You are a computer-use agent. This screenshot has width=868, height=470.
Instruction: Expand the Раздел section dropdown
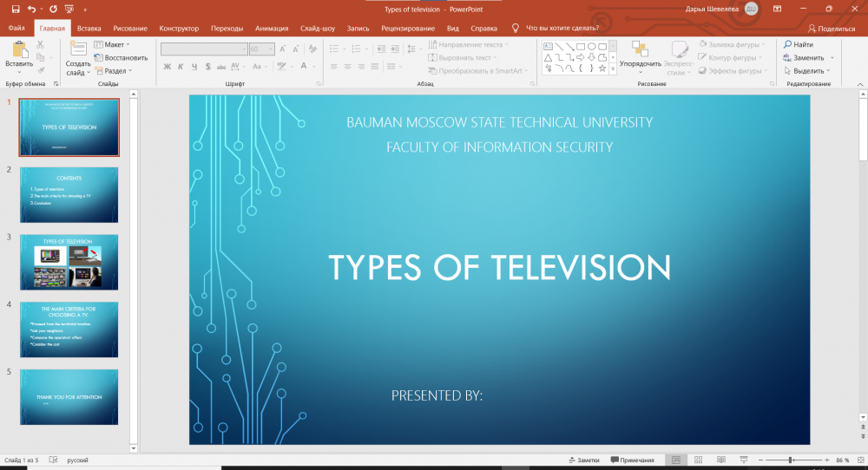click(x=115, y=71)
